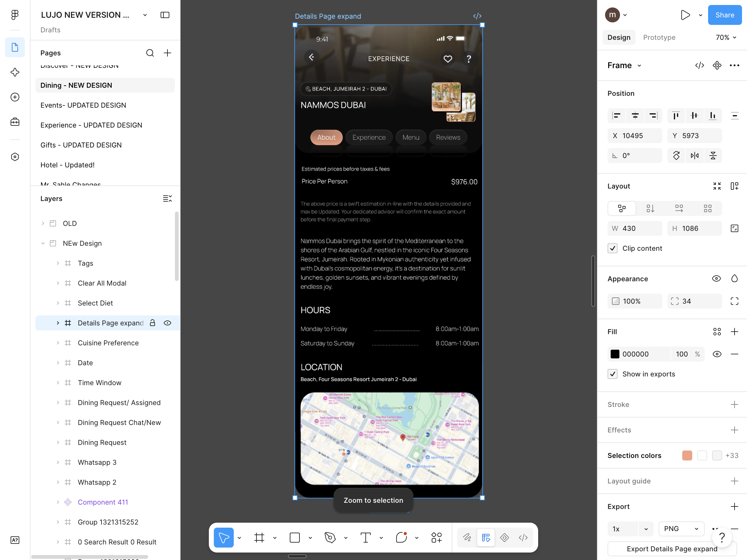Open the Figma main menu icon
The width and height of the screenshot is (747, 560).
pos(15,15)
